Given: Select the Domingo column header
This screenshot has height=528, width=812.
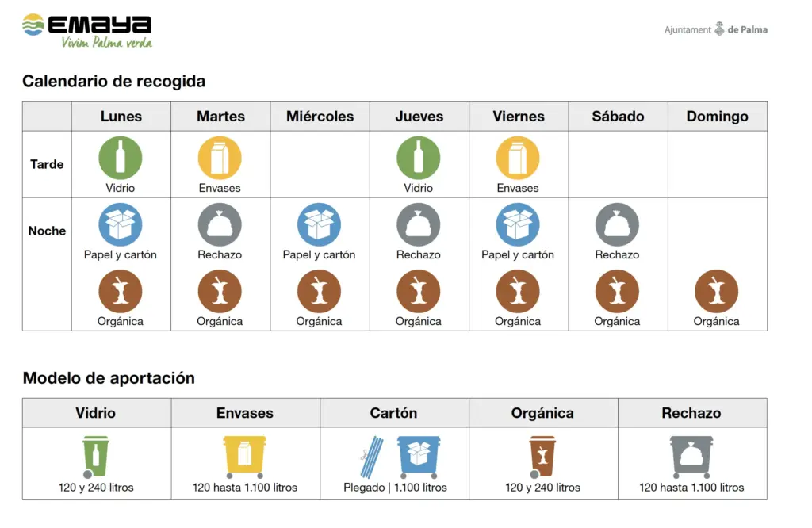Looking at the screenshot, I should click(717, 117).
